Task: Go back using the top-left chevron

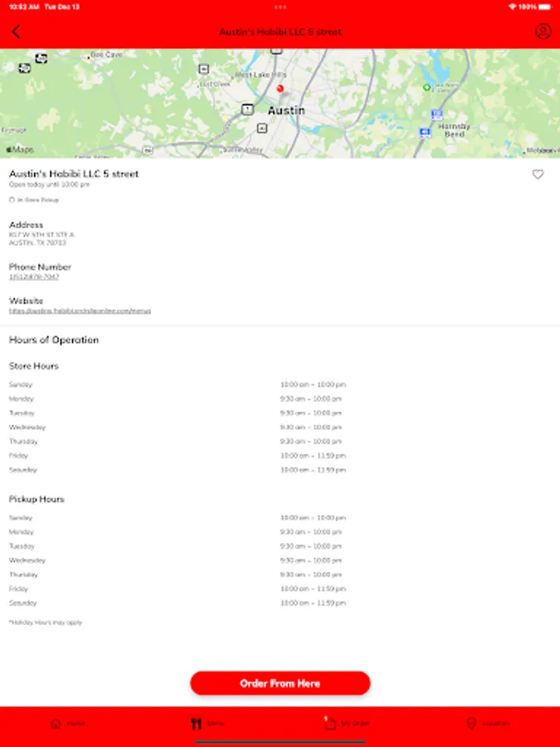Action: tap(16, 32)
